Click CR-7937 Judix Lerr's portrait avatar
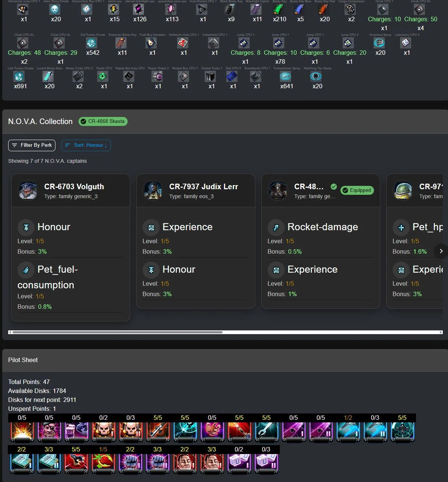 click(x=153, y=190)
